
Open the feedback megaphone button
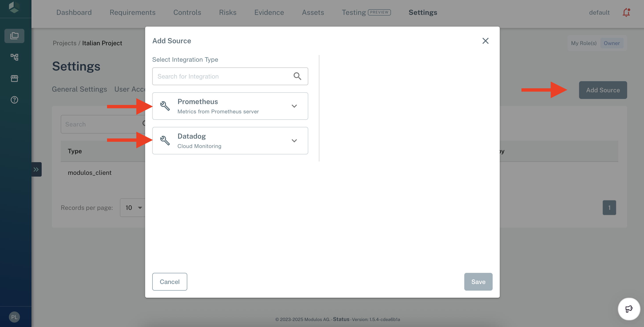point(629,309)
